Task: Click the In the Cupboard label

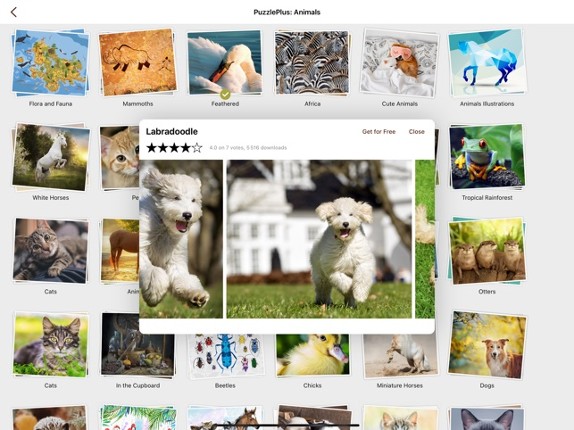Action: [x=138, y=386]
